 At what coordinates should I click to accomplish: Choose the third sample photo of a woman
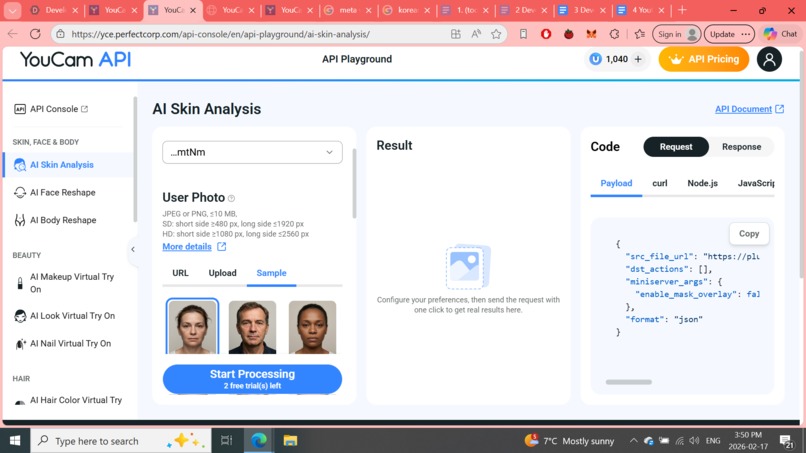click(x=312, y=328)
